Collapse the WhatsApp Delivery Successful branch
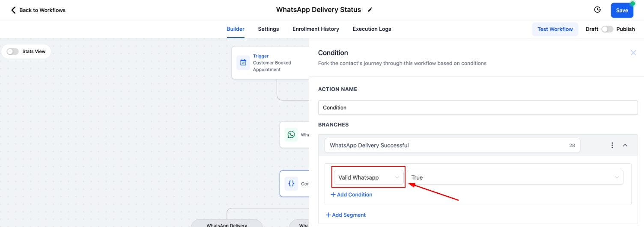The image size is (644, 227). pyautogui.click(x=625, y=145)
